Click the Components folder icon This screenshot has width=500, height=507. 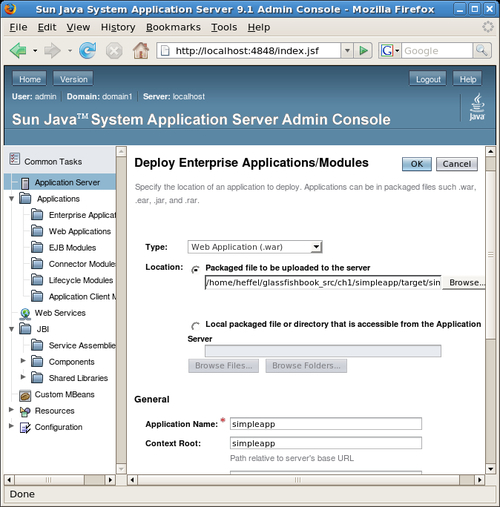(x=37, y=362)
